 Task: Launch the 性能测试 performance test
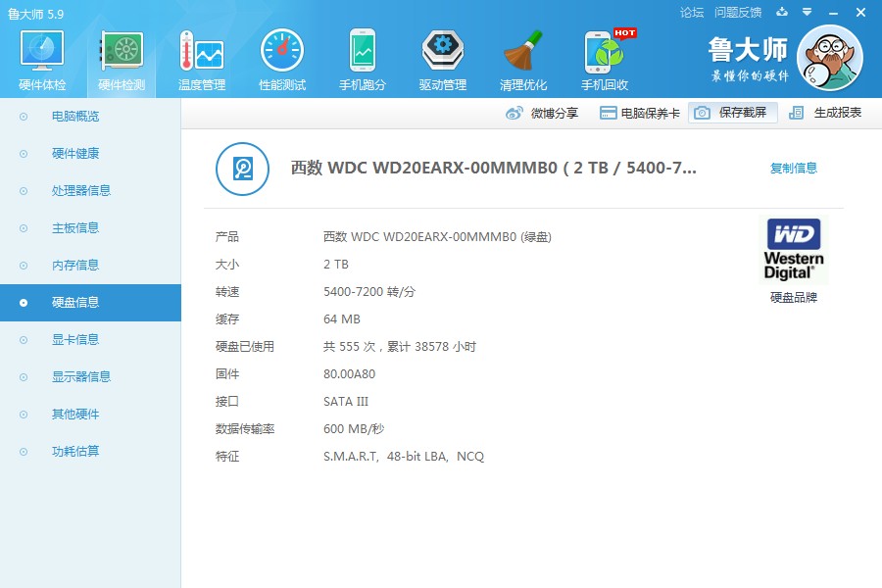point(281,54)
